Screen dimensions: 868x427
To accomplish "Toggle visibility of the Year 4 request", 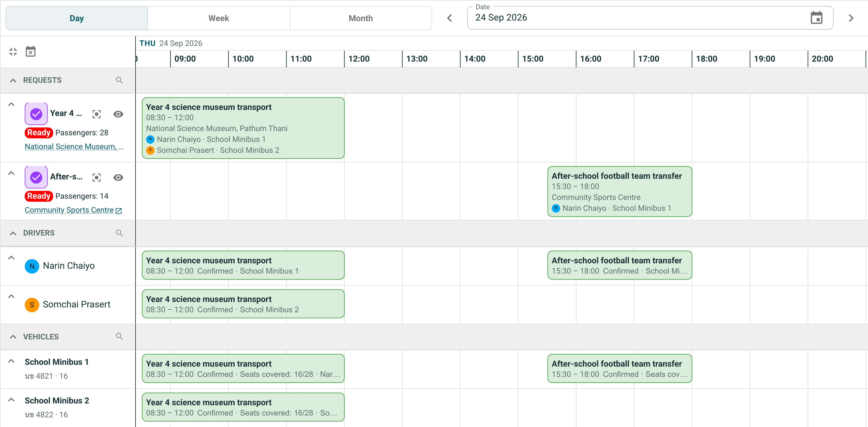I will tap(118, 114).
